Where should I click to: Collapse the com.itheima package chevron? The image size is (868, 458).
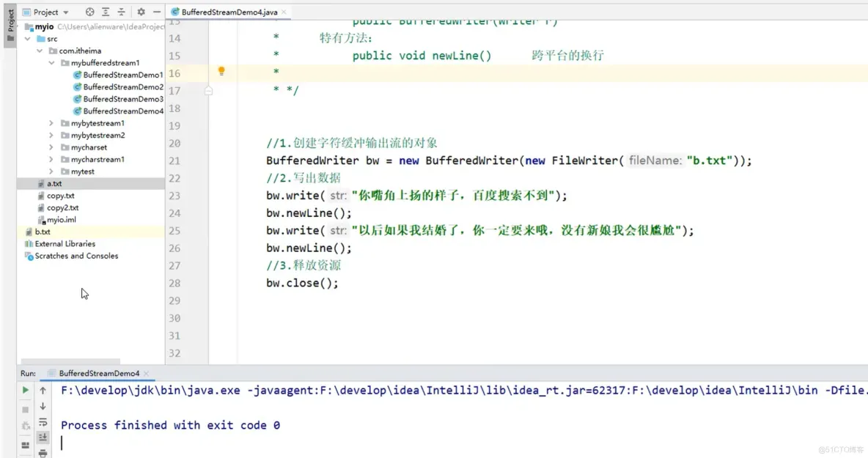click(x=40, y=51)
